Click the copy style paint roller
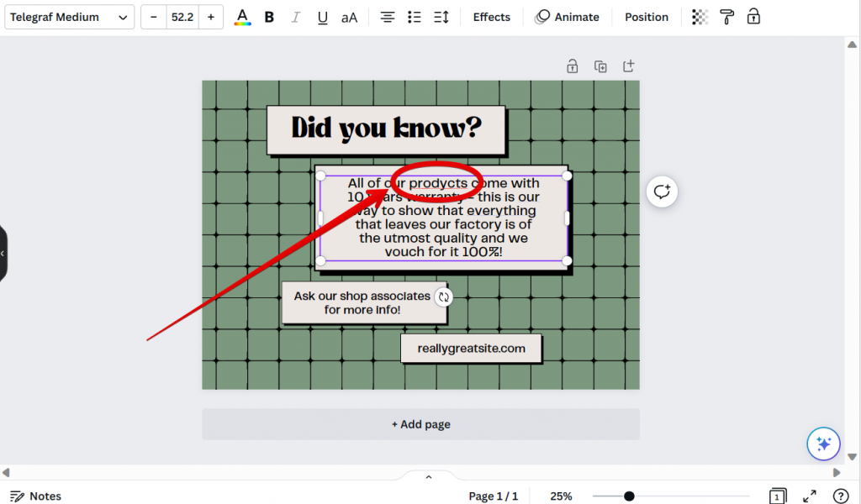Screen dimensions: 861x504 coord(726,17)
